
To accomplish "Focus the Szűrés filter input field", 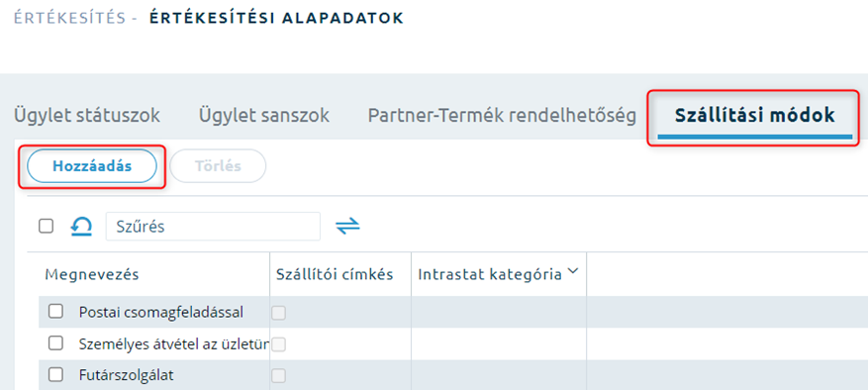I will click(213, 226).
